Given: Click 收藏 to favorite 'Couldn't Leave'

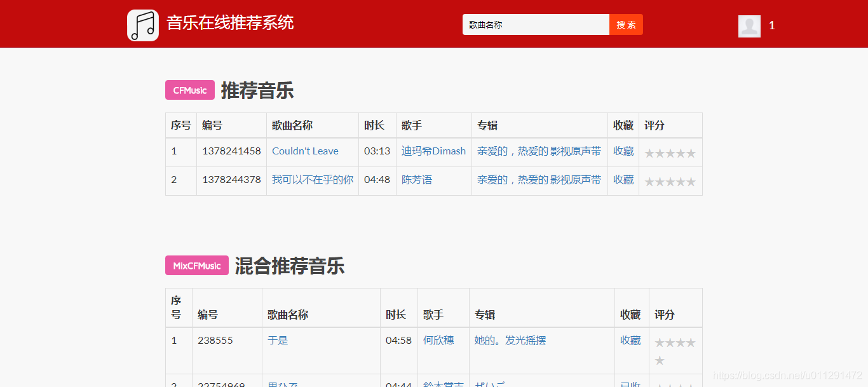Looking at the screenshot, I should pyautogui.click(x=623, y=151).
